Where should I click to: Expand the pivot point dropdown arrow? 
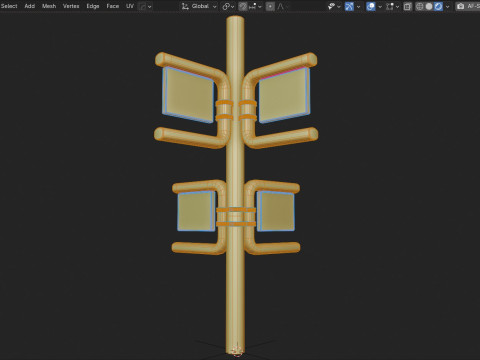232,6
